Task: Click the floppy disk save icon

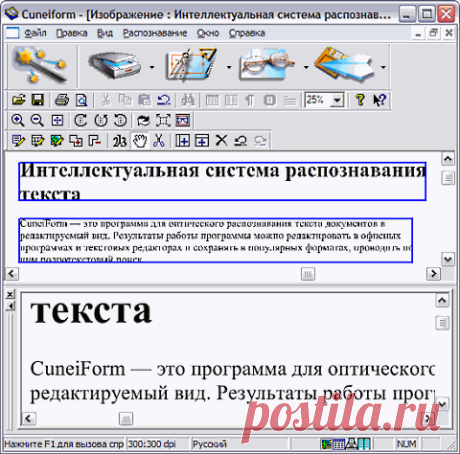Action: (x=38, y=100)
